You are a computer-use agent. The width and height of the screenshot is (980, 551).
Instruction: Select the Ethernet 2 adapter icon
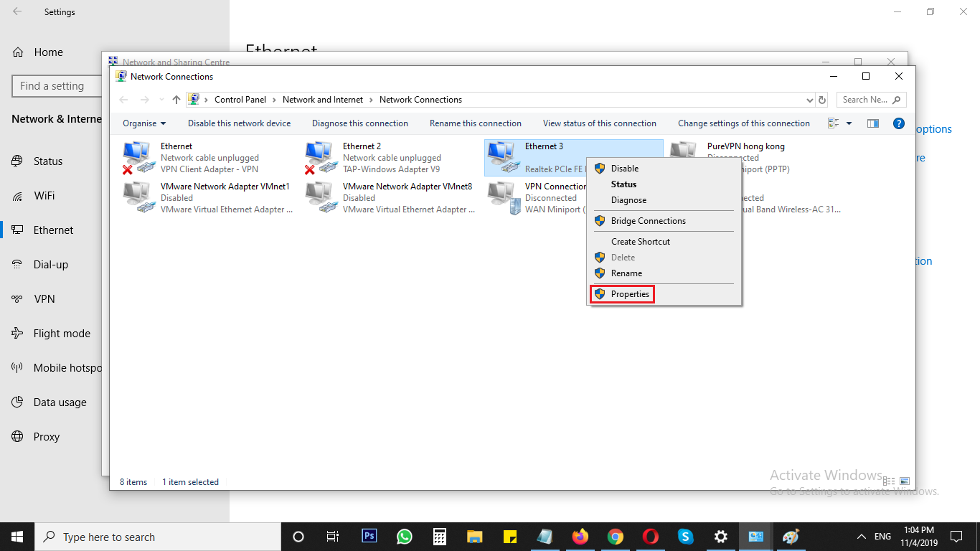tap(321, 158)
